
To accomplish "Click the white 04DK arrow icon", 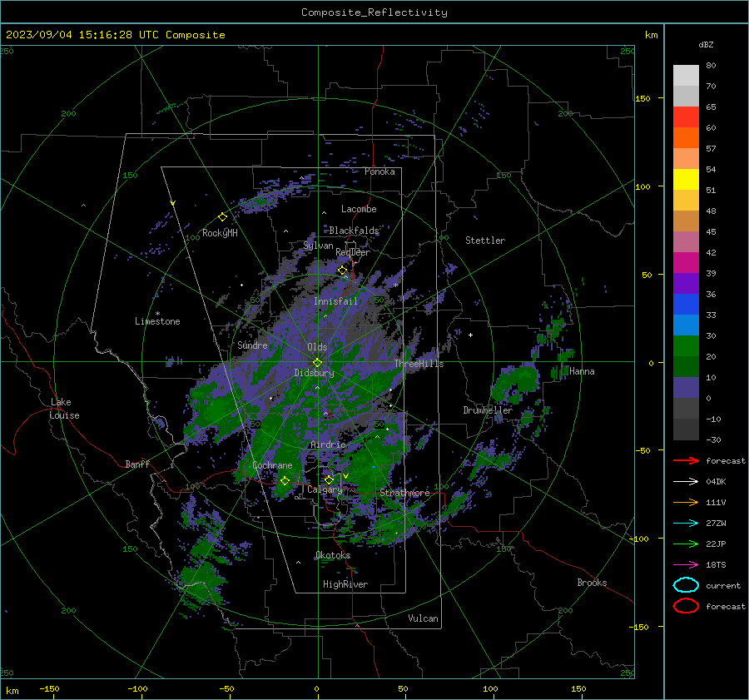I will coord(686,482).
